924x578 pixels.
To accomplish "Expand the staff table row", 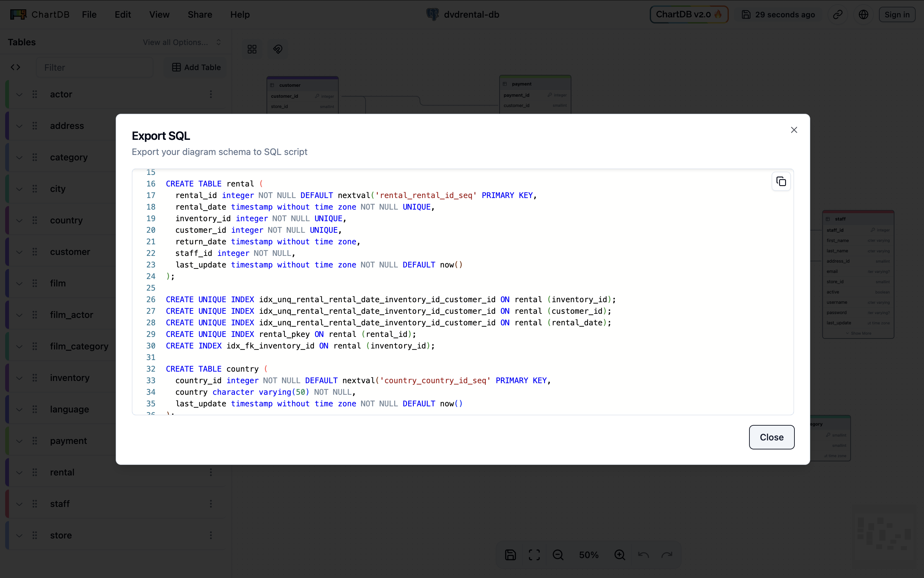I will pos(19,504).
